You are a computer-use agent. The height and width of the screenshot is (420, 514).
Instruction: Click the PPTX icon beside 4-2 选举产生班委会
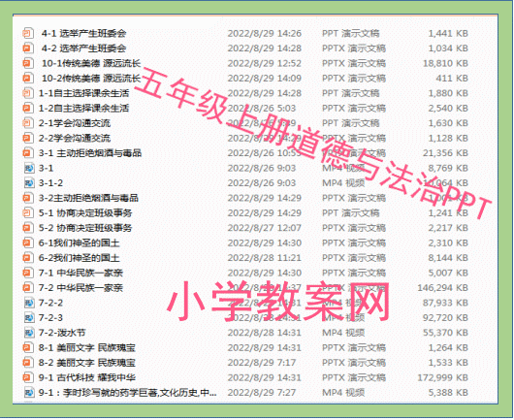(x=28, y=48)
